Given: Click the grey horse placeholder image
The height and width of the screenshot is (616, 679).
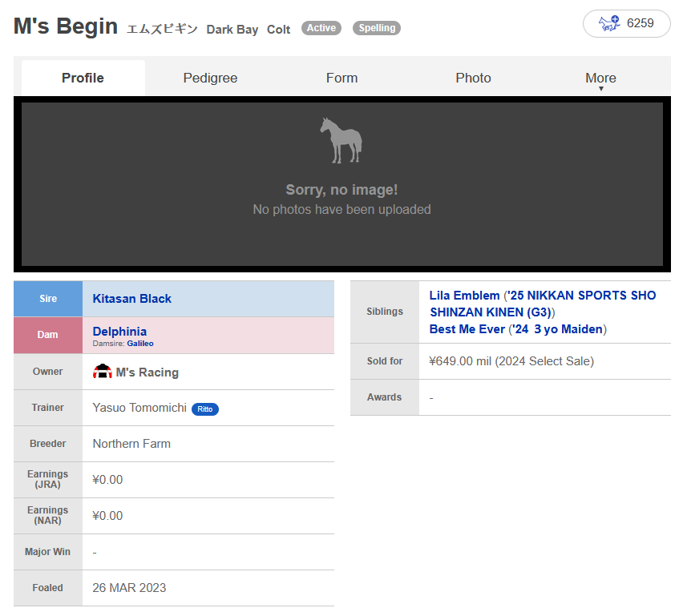Looking at the screenshot, I should tap(342, 141).
